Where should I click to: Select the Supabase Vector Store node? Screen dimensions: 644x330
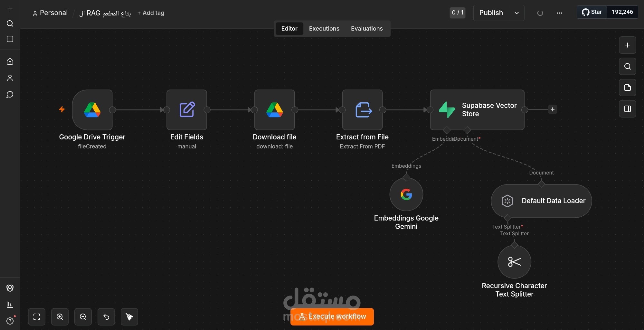click(477, 110)
